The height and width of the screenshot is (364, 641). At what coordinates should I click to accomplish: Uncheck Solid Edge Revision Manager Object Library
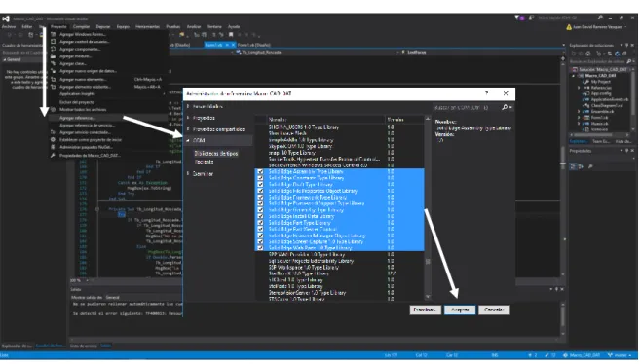point(260,236)
